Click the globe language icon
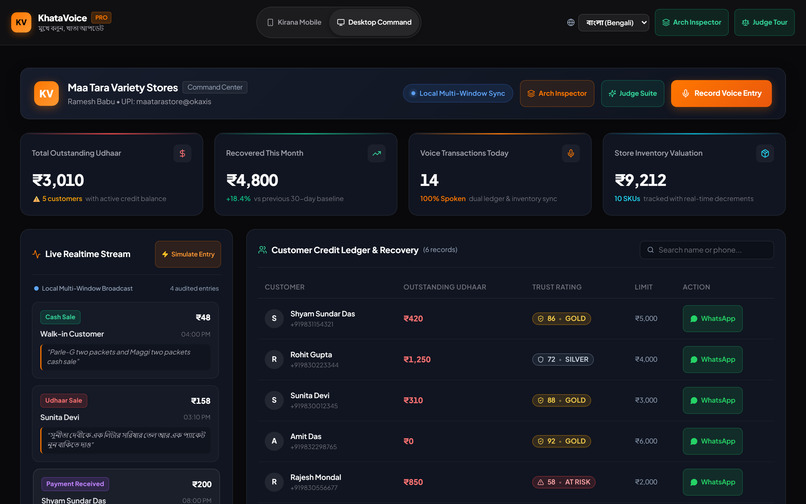Screen dimensions: 806x504 click(x=571, y=23)
